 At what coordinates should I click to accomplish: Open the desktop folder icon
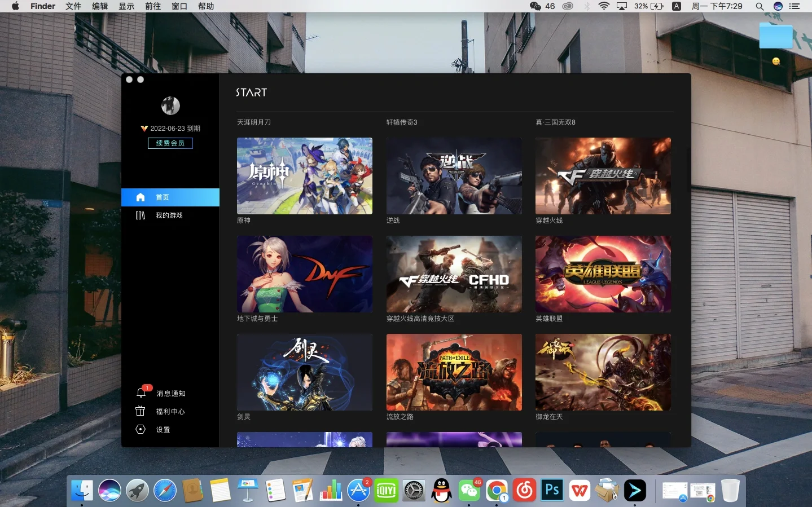tap(776, 35)
